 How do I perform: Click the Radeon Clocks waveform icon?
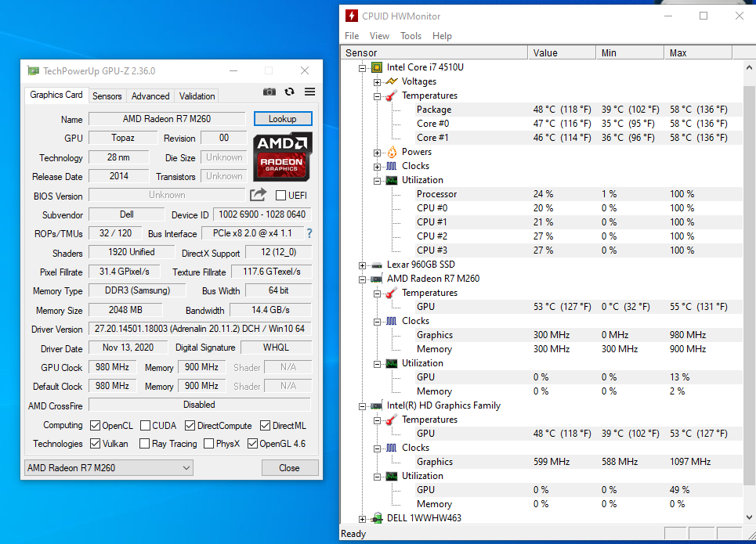pos(392,321)
